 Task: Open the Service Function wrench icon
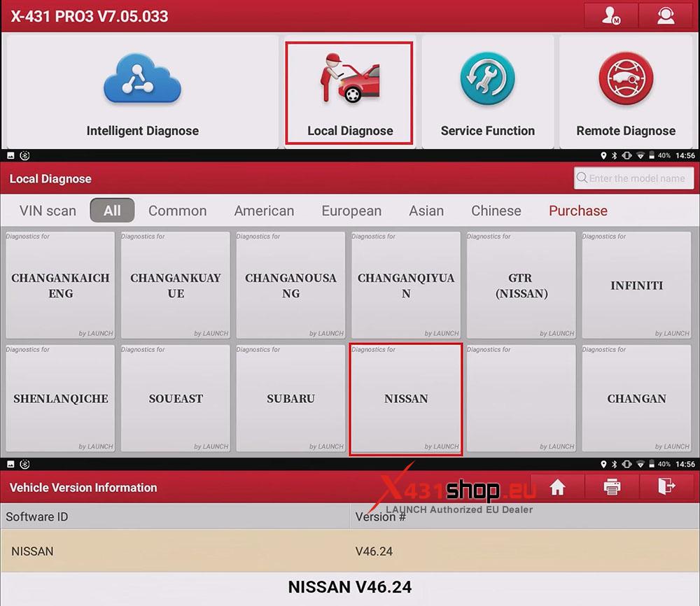487,92
